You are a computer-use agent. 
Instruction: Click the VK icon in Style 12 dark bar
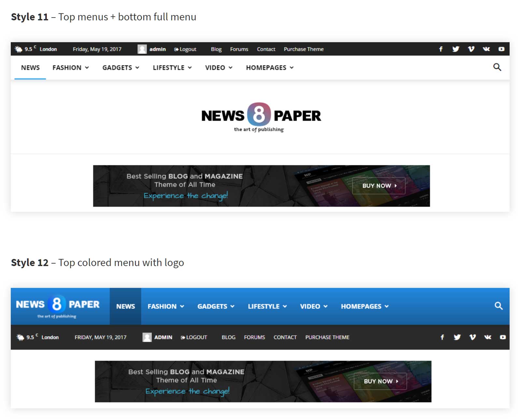coord(487,337)
